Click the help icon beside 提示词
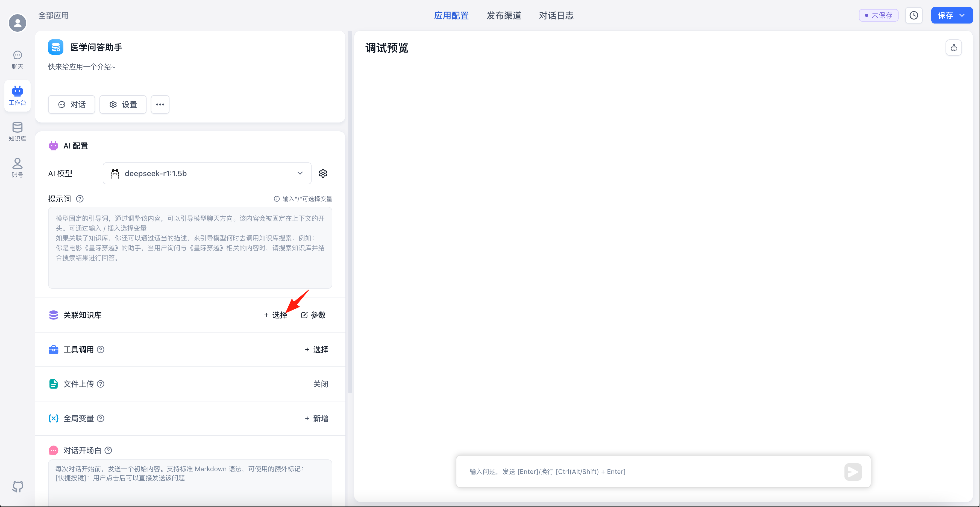This screenshot has width=980, height=507. tap(80, 199)
